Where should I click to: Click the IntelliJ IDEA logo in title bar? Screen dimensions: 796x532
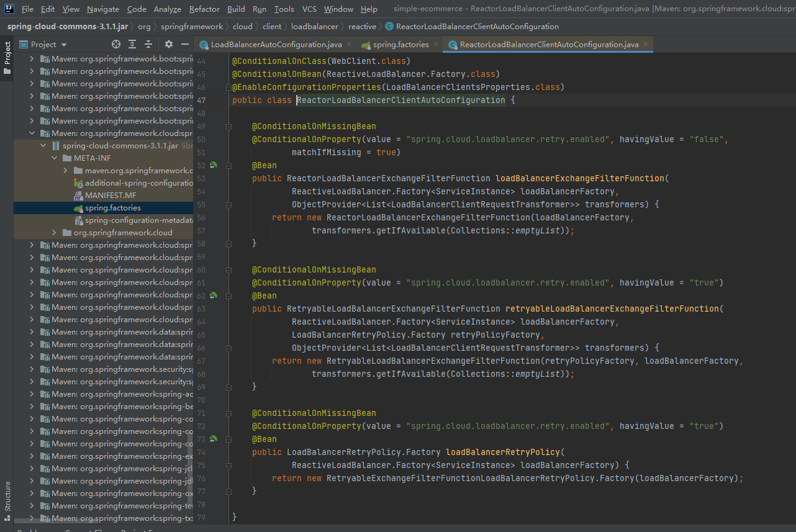click(x=9, y=9)
